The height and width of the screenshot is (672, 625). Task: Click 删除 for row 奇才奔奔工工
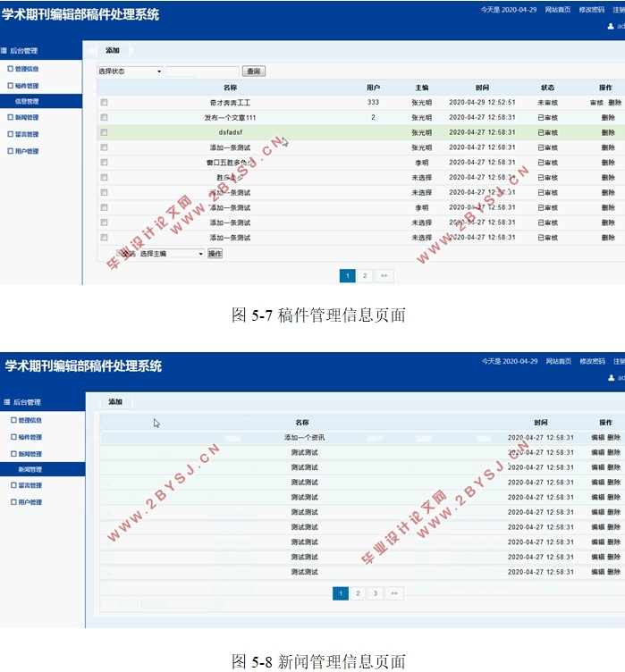point(614,103)
